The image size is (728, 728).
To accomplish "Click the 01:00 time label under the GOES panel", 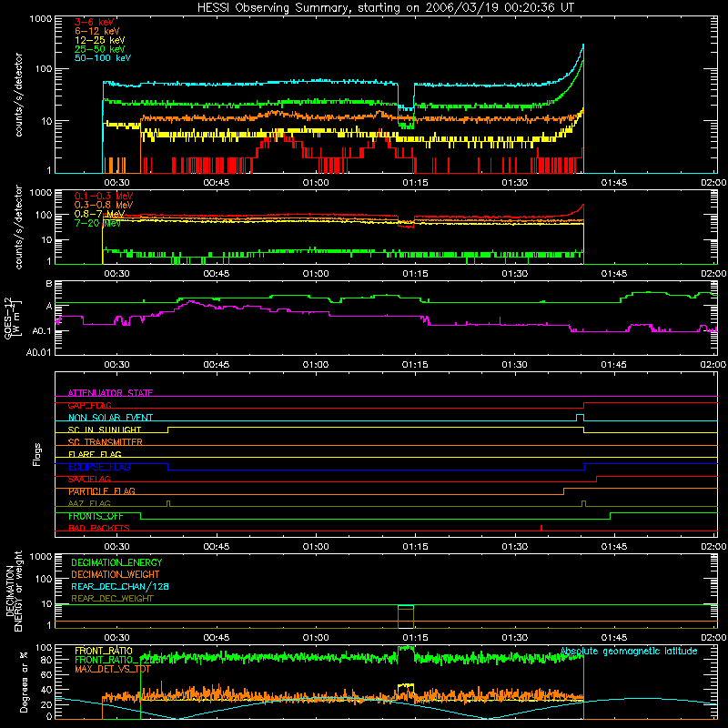I will [316, 365].
